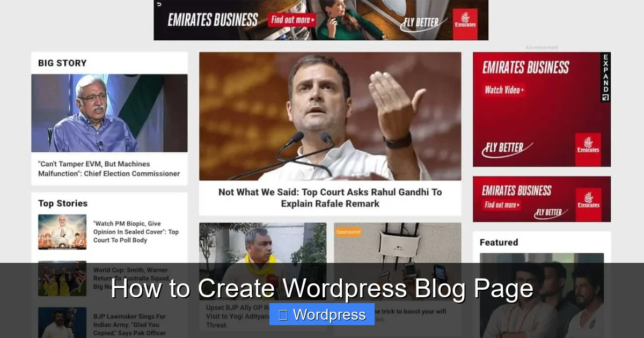Click the chevron on the Find out more button
This screenshot has width=644, height=338.
[312, 19]
